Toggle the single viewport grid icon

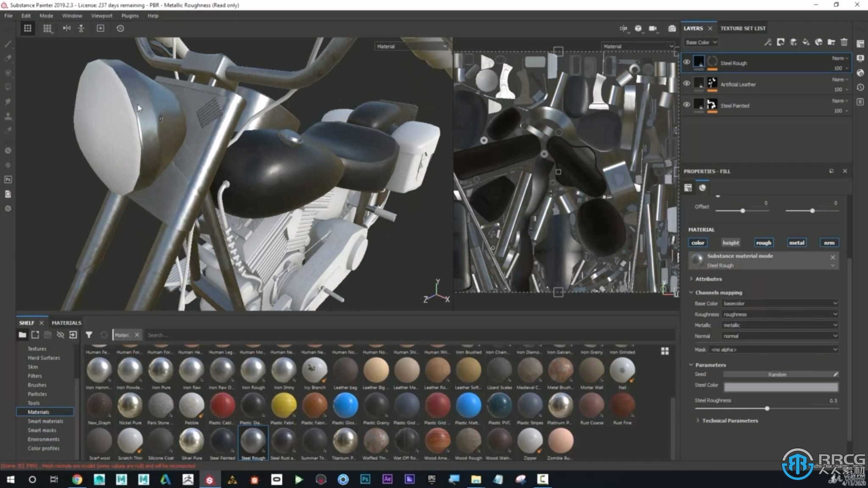coord(28,28)
